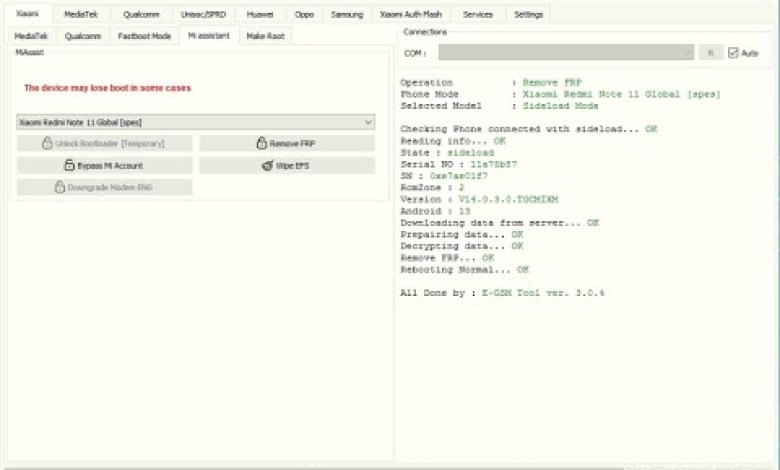Click the Downgrade Modem ENG button
Image resolution: width=780 pixels, height=470 pixels.
coord(104,187)
